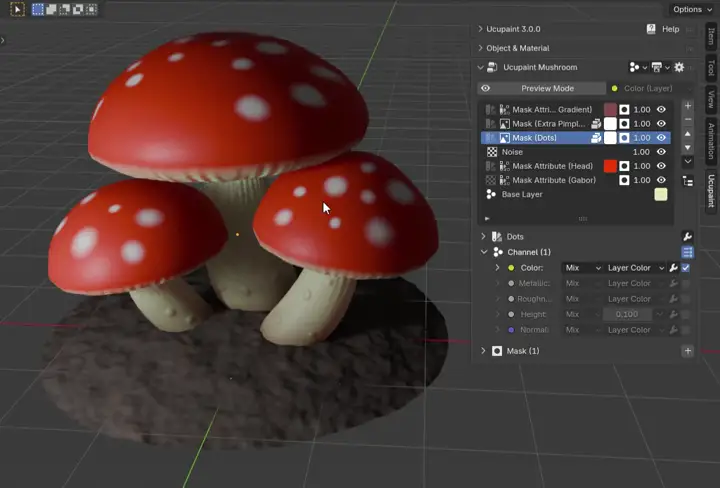Hide the Mask Attribute (Head) layer

[x=661, y=166]
